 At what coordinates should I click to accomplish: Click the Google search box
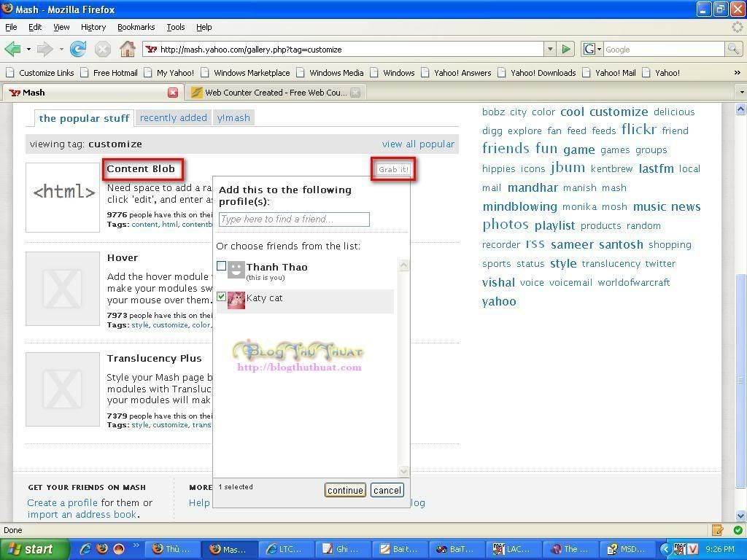tap(664, 49)
